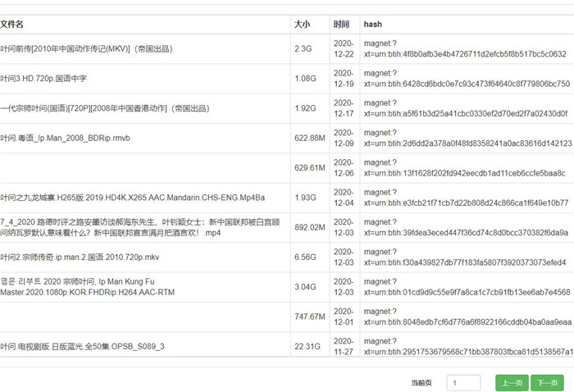Select file name 叶问.电视剧版.日版蓝光.全50集

pos(82,346)
